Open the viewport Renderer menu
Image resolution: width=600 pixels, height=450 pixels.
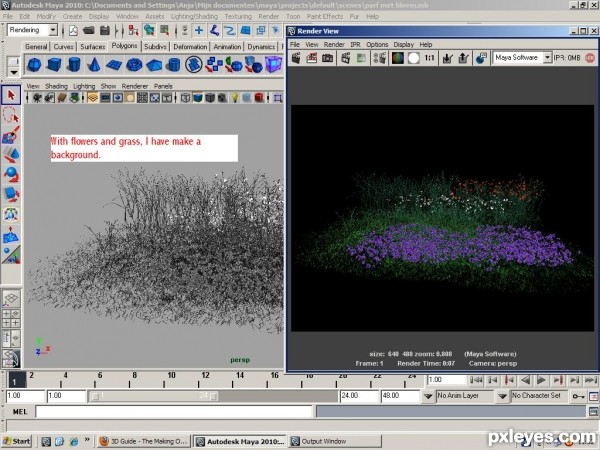135,86
